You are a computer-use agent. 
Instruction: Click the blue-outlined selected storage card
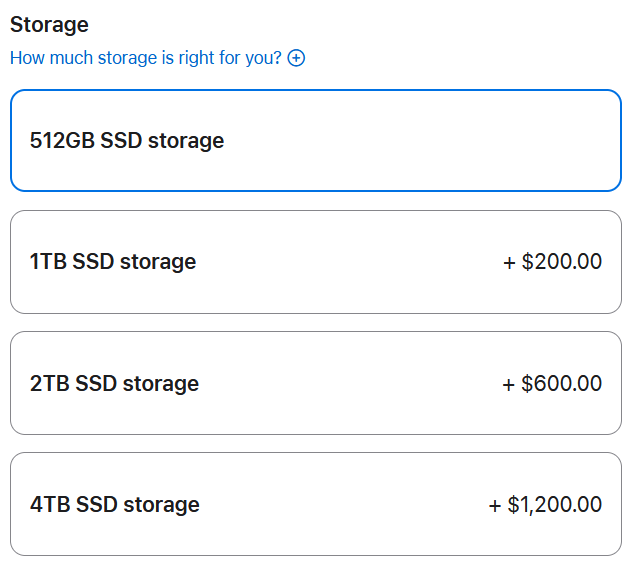pyautogui.click(x=315, y=140)
